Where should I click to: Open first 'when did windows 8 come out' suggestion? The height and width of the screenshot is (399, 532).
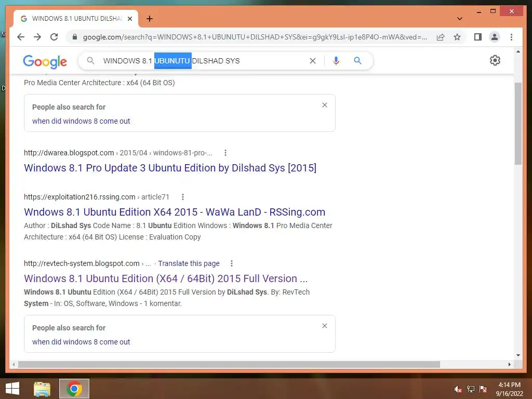click(x=81, y=121)
